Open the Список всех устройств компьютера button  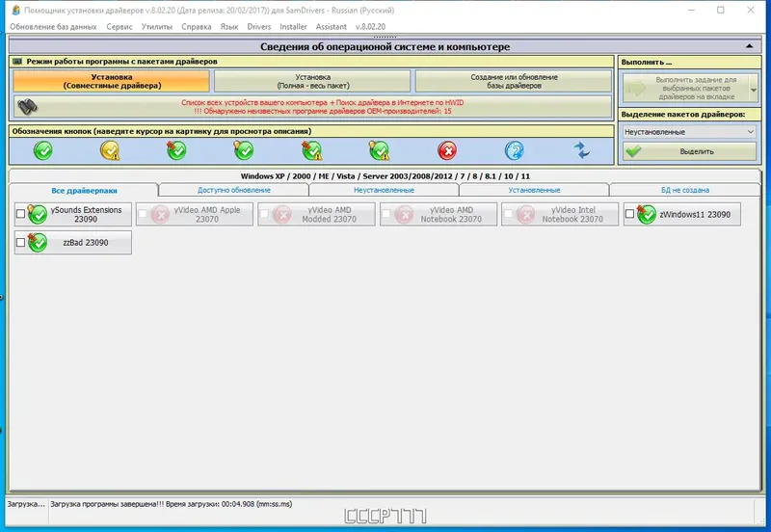pos(312,107)
